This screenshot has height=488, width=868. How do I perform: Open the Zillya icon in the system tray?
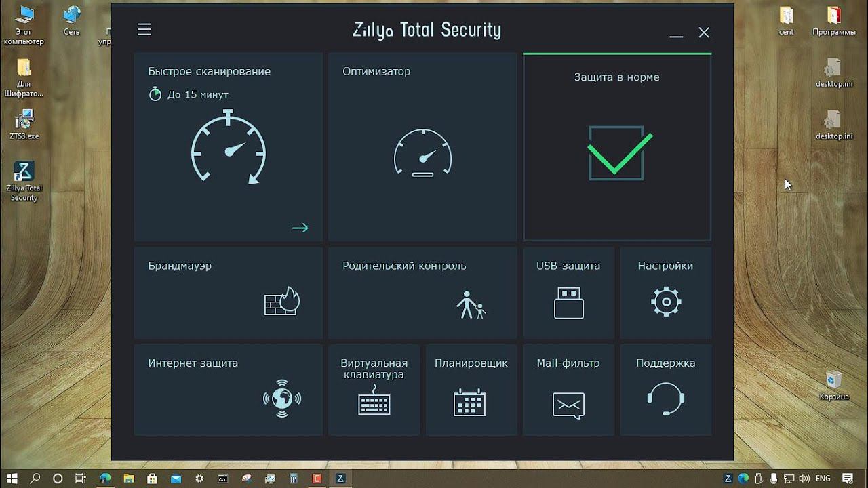(x=728, y=479)
